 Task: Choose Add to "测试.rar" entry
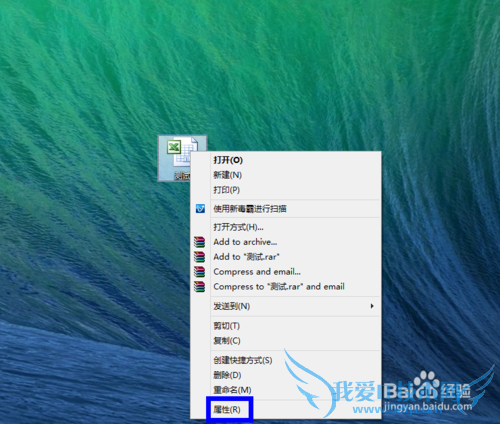[286, 257]
